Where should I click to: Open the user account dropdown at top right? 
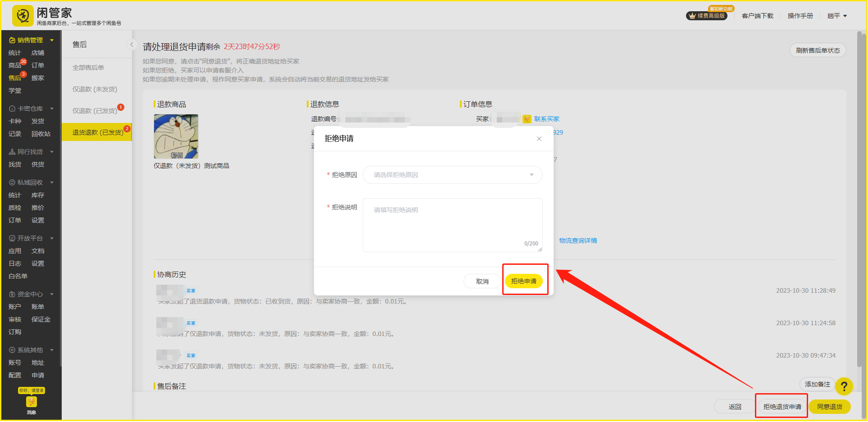pyautogui.click(x=836, y=16)
